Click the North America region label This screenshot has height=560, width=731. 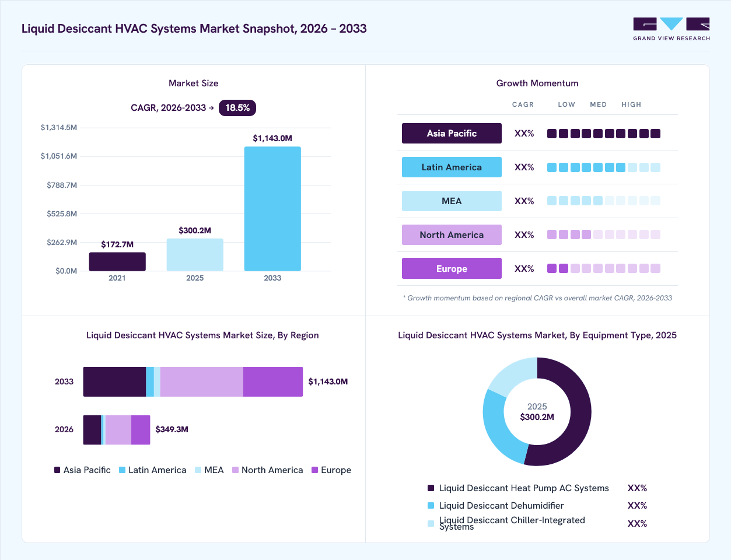coord(452,235)
